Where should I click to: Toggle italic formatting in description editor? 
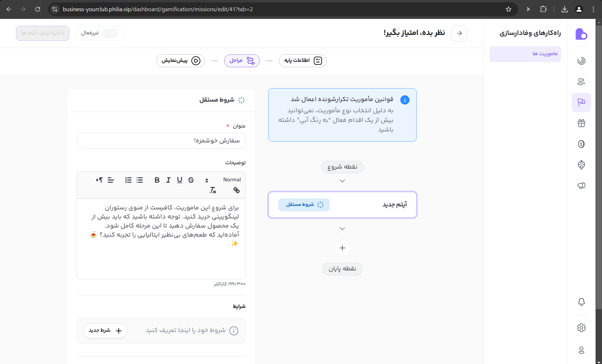168,180
